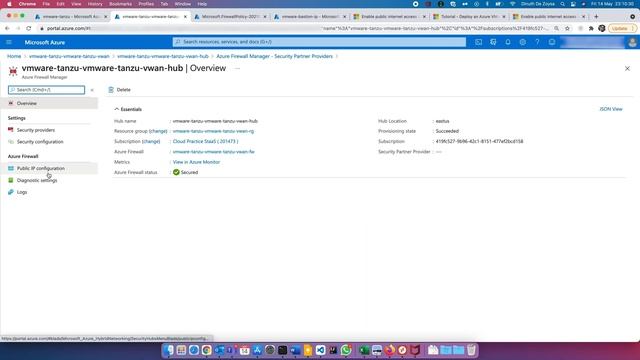Open Visual Studio Code from the Dock

click(320, 350)
